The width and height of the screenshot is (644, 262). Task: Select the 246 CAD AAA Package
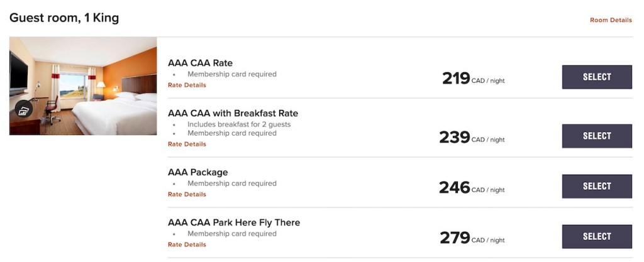(596, 186)
